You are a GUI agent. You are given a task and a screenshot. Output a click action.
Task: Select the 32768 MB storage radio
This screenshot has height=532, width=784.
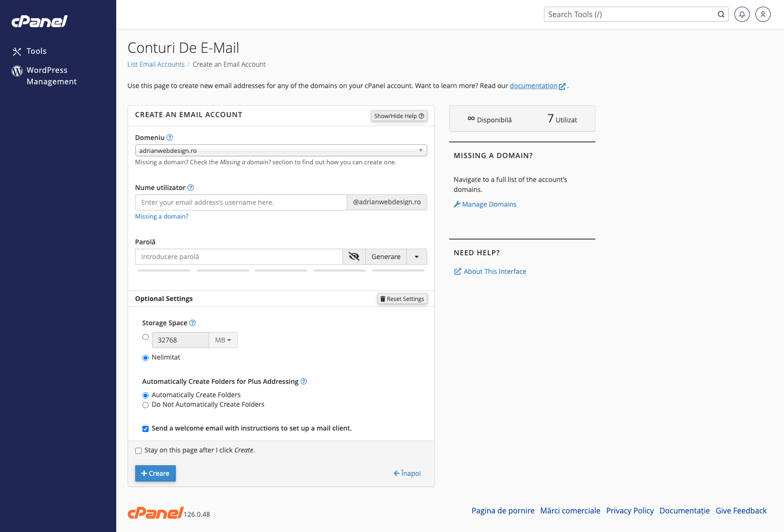[145, 337]
